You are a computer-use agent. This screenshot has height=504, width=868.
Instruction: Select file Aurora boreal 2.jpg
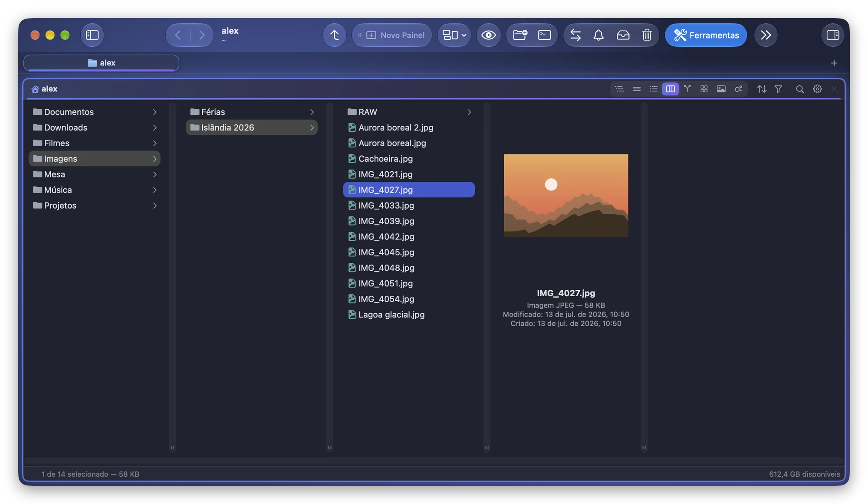click(409, 128)
